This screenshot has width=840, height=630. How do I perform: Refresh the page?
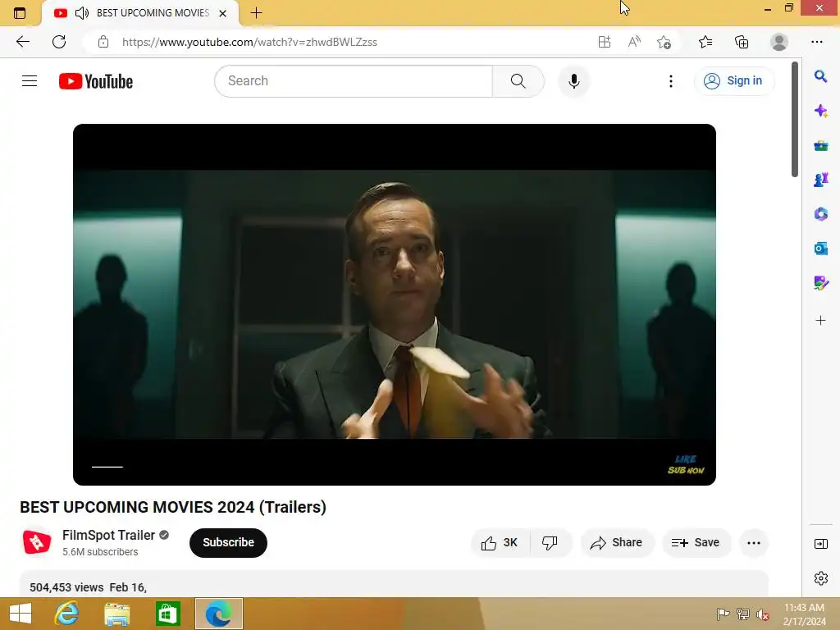coord(59,42)
